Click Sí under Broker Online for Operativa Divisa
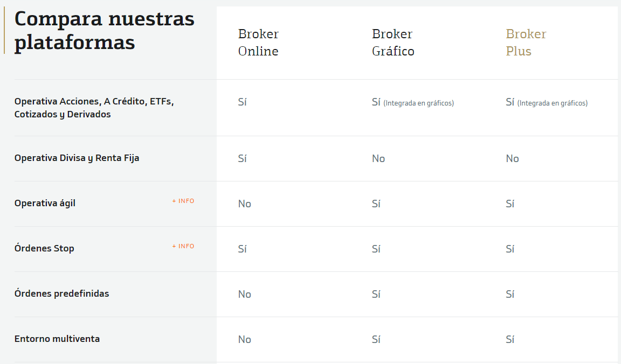This screenshot has height=364, width=621. point(243,158)
